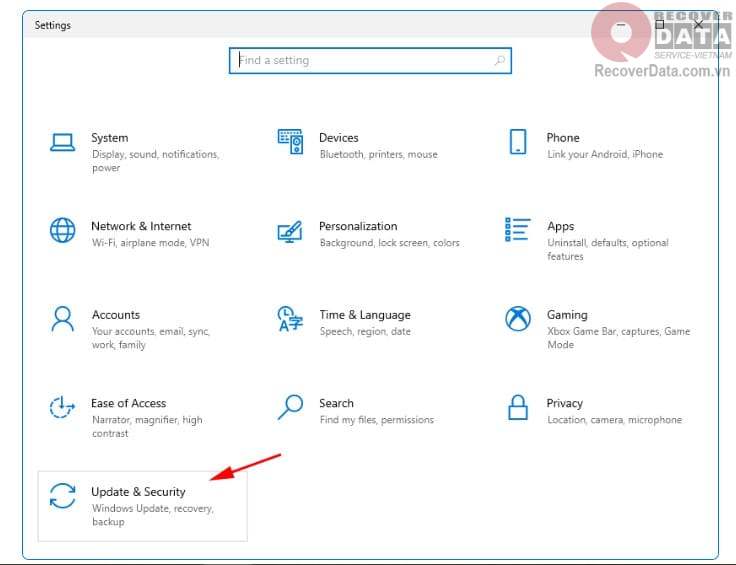The image size is (736, 565).
Task: Click 'Wi-Fi, airplane mode, VPN' text
Action: (x=151, y=243)
